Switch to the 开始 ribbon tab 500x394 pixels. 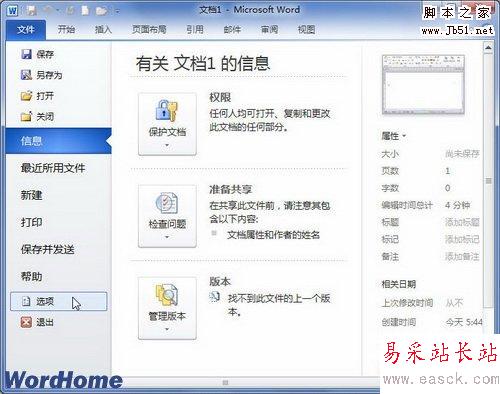pyautogui.click(x=66, y=30)
